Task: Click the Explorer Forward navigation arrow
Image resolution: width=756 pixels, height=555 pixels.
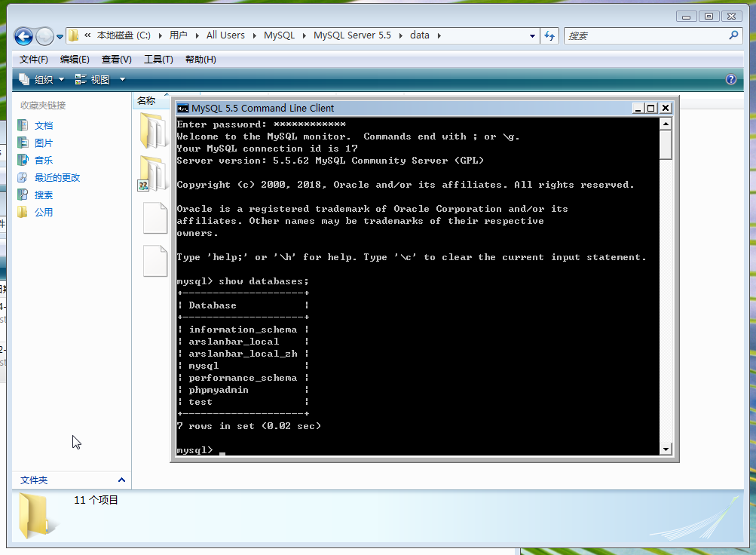Action: coord(44,36)
